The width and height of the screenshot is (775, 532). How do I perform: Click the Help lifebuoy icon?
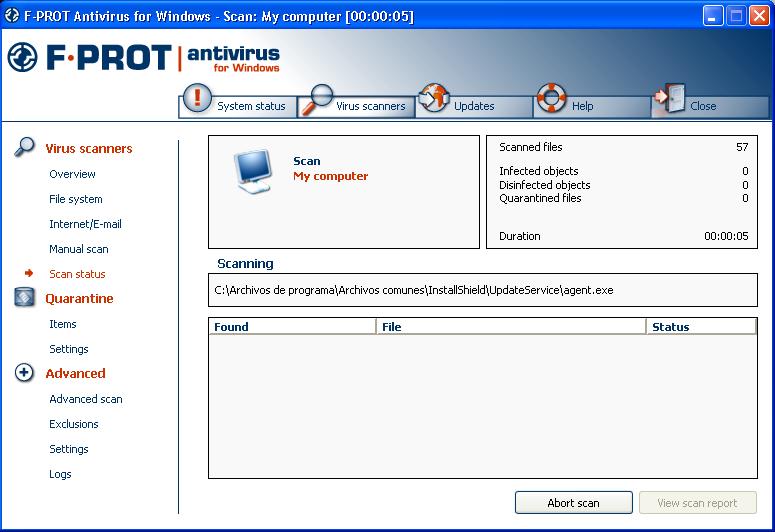pyautogui.click(x=552, y=97)
